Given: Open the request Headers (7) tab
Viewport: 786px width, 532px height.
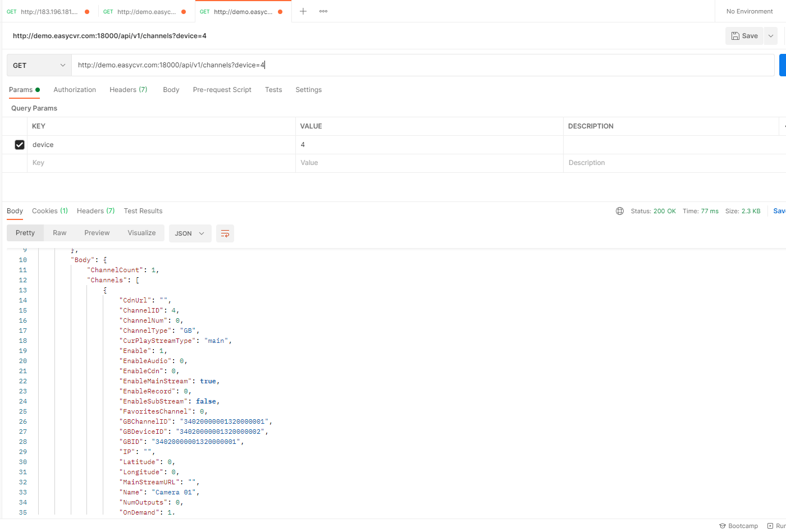Looking at the screenshot, I should (128, 90).
